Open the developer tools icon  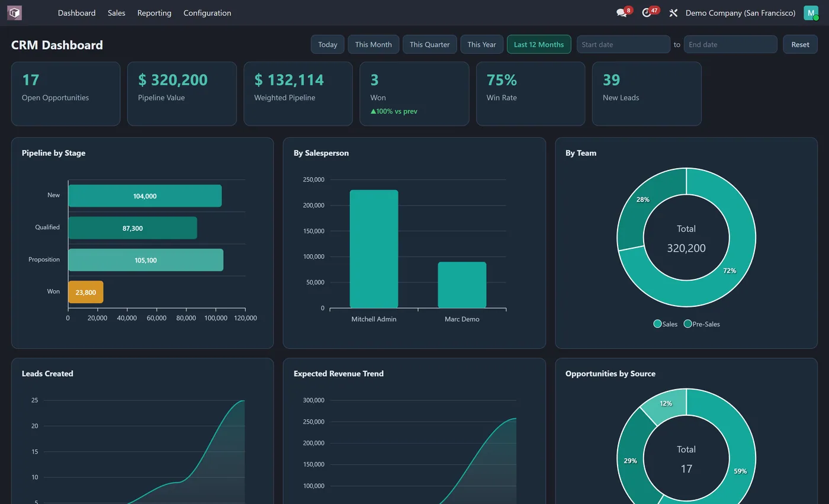point(673,13)
